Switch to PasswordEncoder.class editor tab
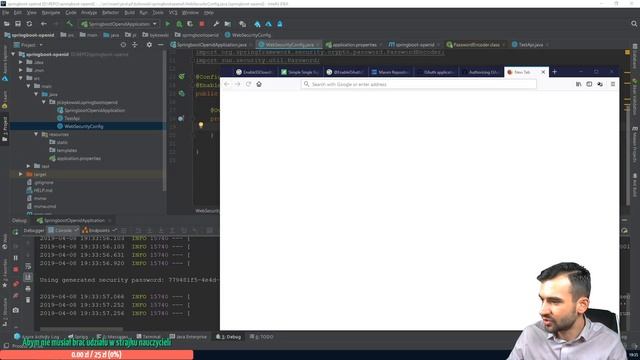 point(476,44)
